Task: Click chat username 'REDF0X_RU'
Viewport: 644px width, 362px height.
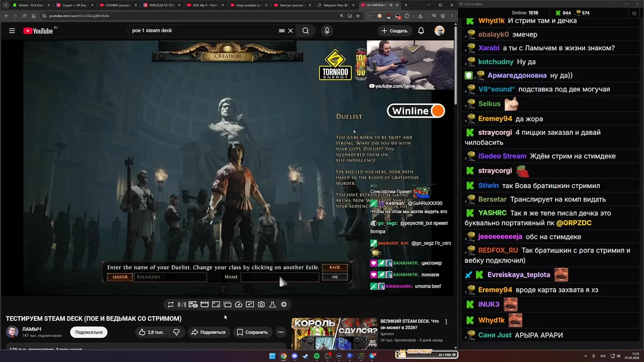Action: [498, 250]
